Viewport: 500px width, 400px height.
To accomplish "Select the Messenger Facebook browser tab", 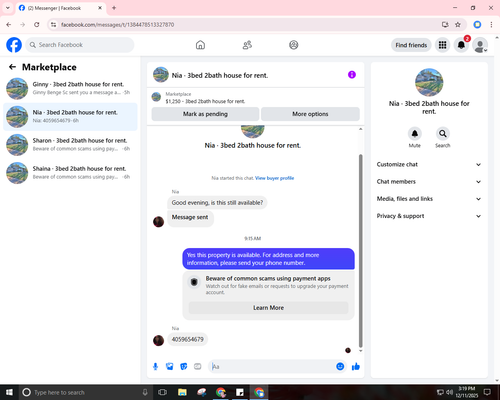I will coord(61,8).
